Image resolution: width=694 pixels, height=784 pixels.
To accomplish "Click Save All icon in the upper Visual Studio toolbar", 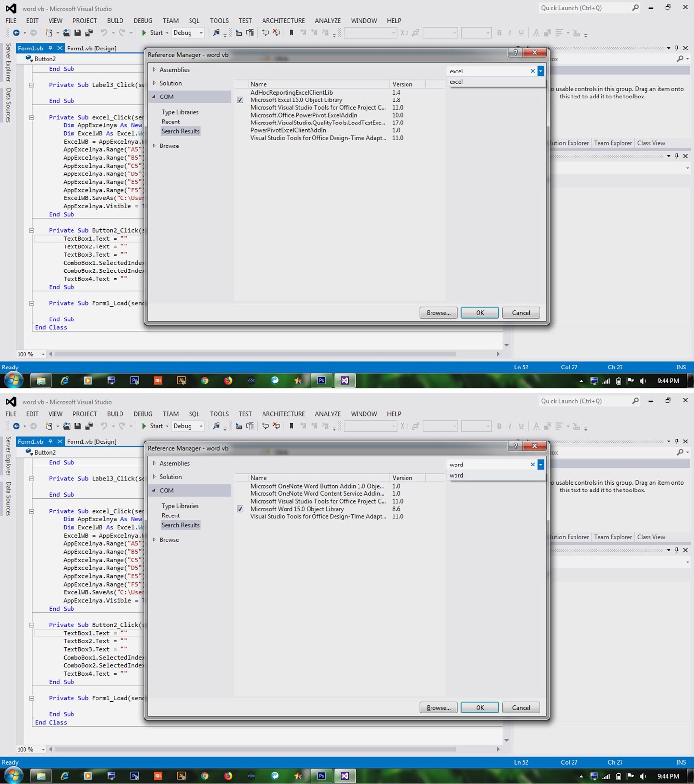I will tap(89, 33).
